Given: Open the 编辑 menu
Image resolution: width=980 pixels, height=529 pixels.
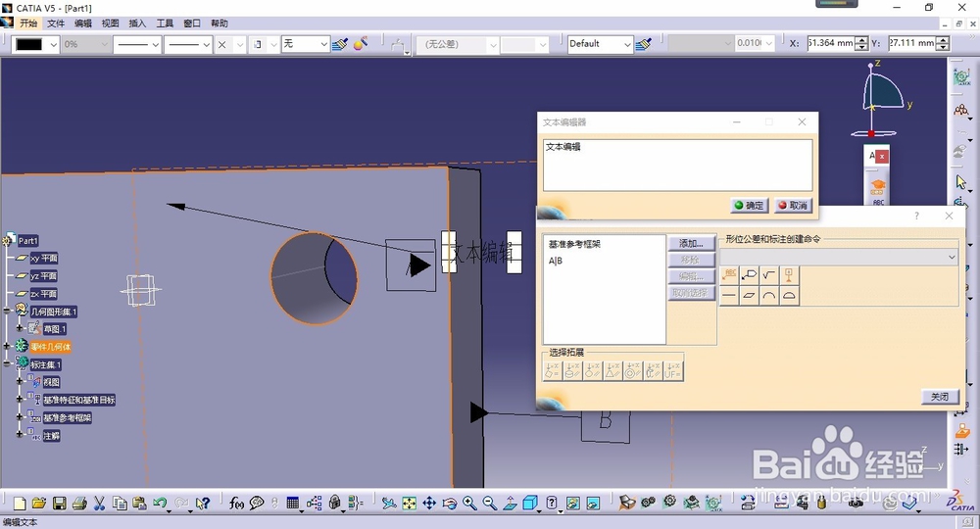Looking at the screenshot, I should (x=83, y=24).
